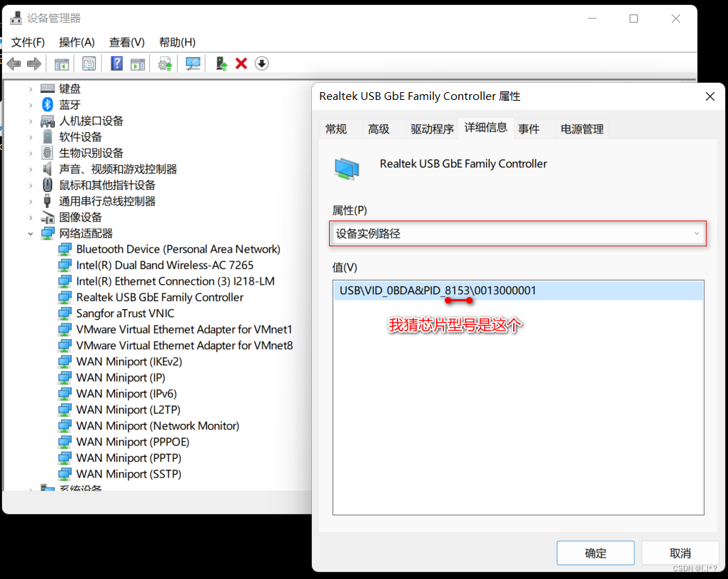
Task: Open the 帮助(H) menu
Action: coord(177,42)
